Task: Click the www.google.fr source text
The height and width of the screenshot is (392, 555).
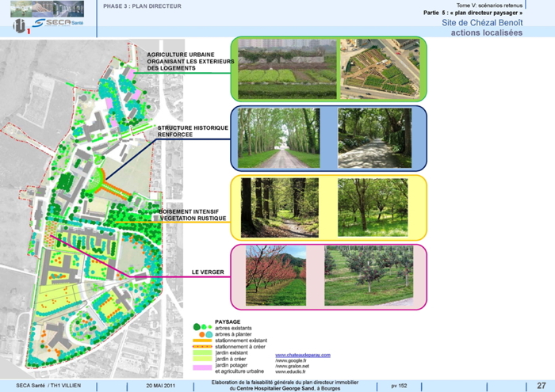Action: click(x=291, y=360)
